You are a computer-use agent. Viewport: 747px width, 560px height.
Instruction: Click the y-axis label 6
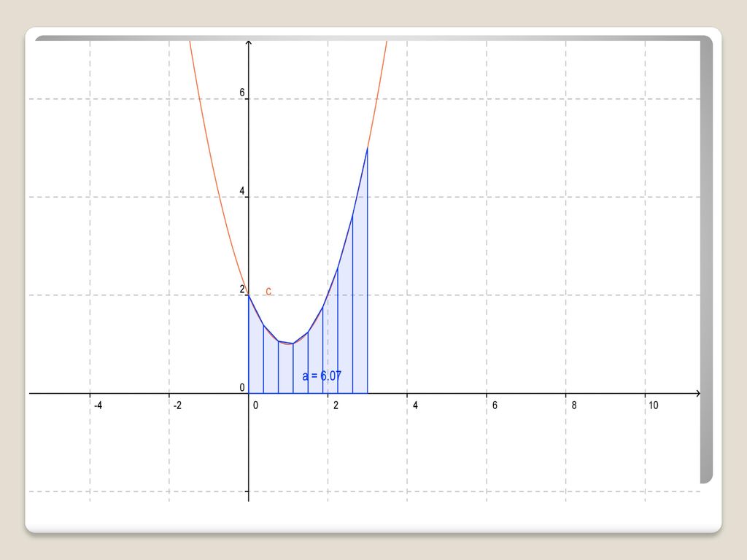[x=242, y=93]
